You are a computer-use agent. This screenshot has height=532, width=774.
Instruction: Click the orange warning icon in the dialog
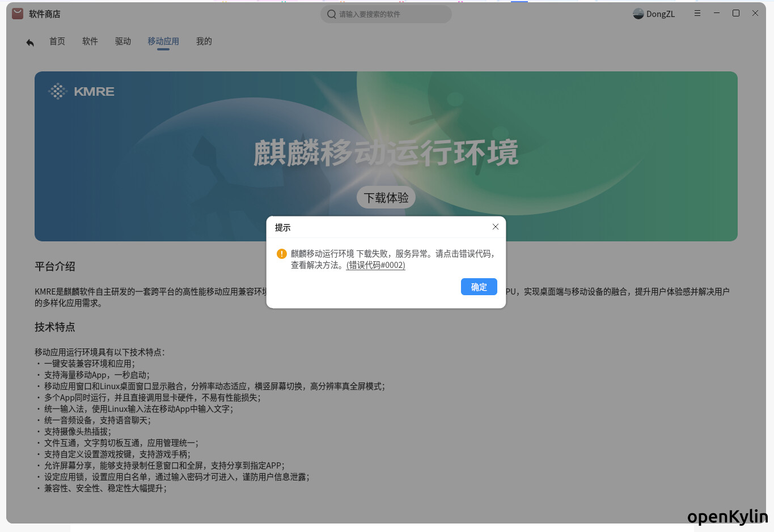pos(281,254)
